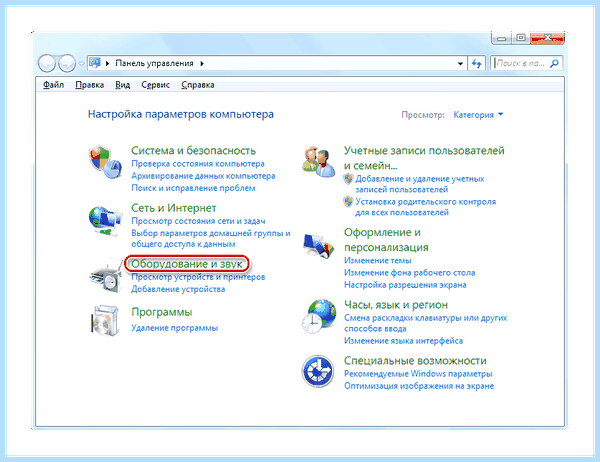Open the Правка menu
The image size is (600, 462).
90,85
